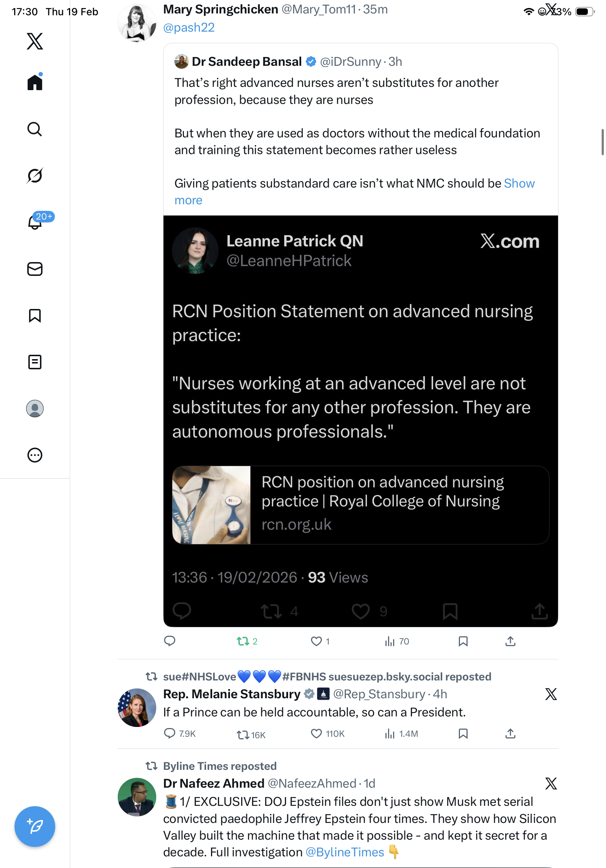Open the More options circle icon

pos(35,455)
